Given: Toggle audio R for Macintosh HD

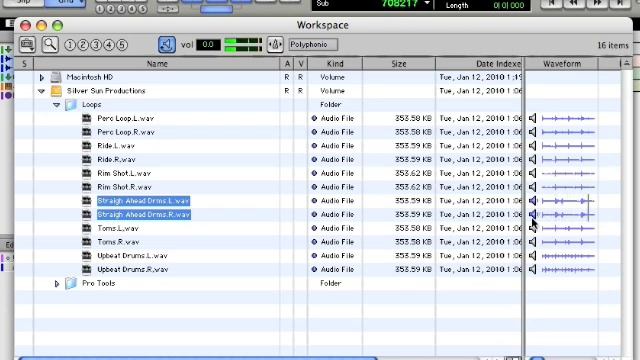Looking at the screenshot, I should tap(287, 77).
